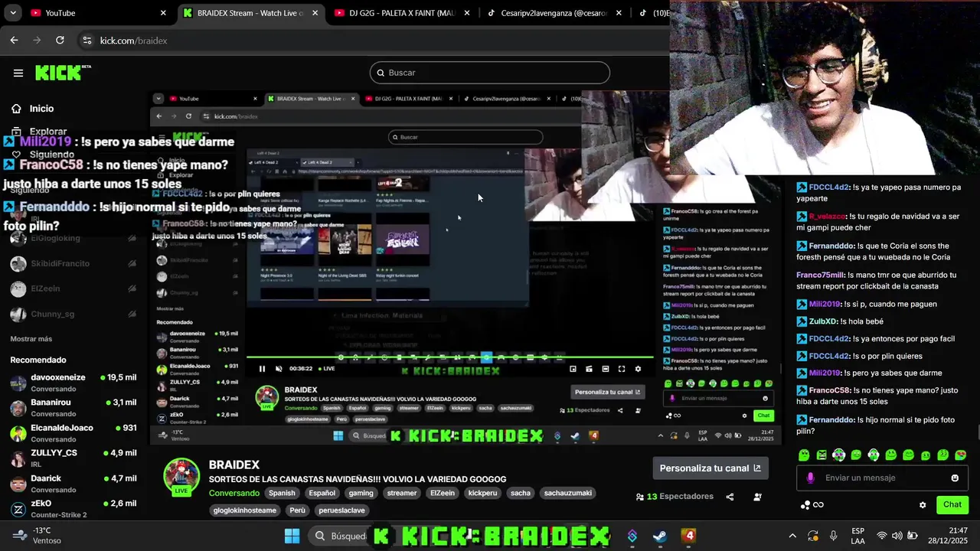Screen dimensions: 980x551
Task: Click the moderator user icon beside share
Action: 757,497
